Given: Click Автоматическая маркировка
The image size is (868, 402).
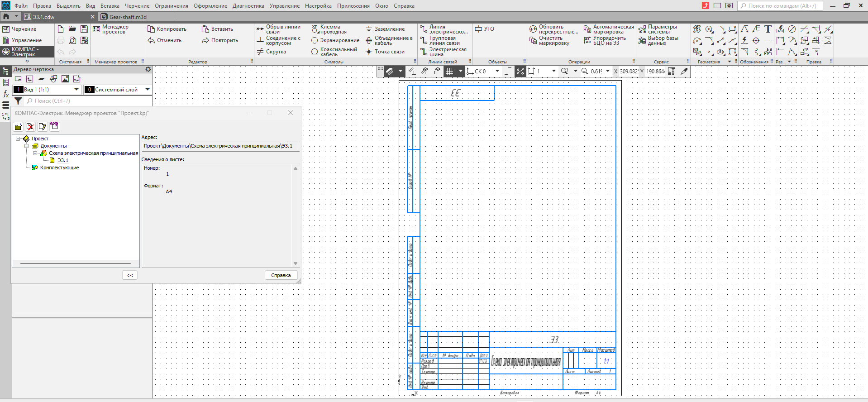Looking at the screenshot, I should tap(609, 29).
